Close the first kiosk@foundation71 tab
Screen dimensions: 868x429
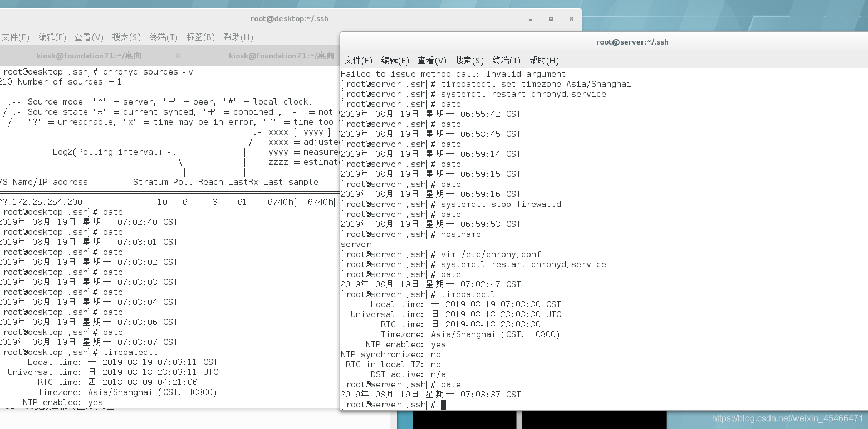click(178, 56)
